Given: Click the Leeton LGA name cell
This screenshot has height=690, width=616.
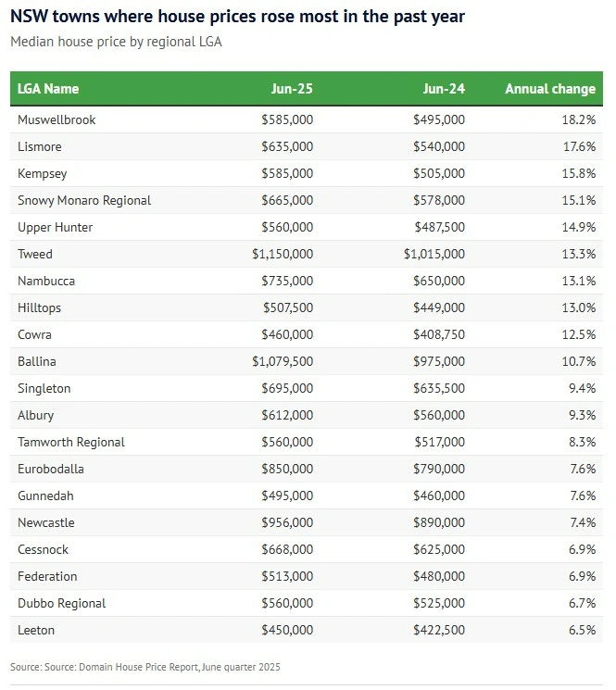Looking at the screenshot, I should click(36, 630).
